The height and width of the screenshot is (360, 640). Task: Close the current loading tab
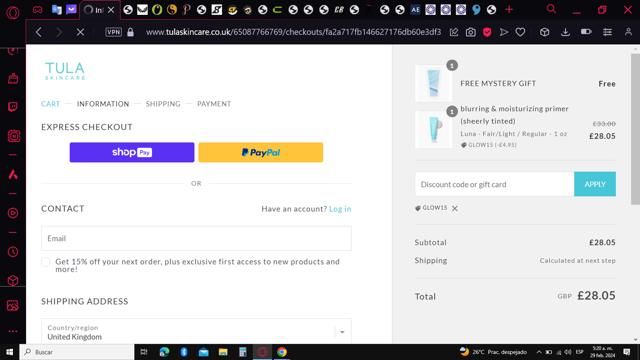111,10
